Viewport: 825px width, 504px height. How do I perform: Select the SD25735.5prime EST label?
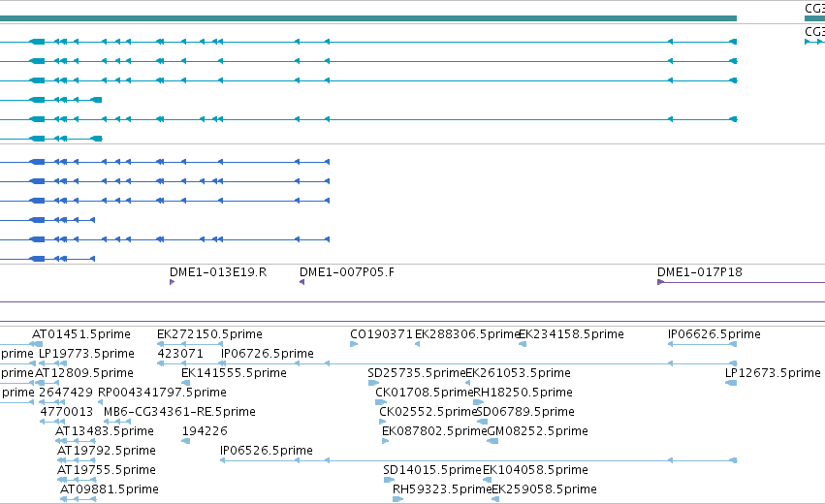click(417, 373)
